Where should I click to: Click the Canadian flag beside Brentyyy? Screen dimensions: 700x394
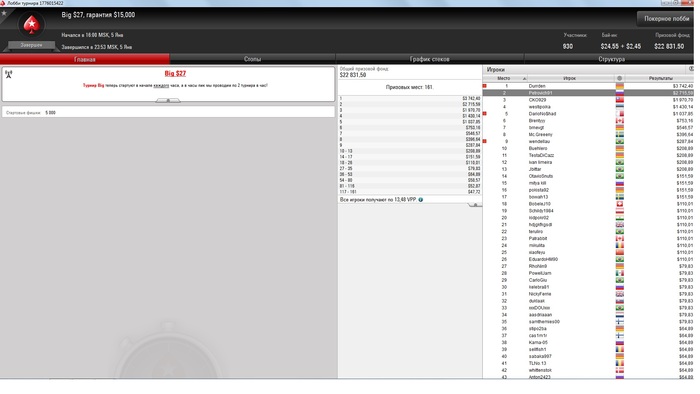click(x=620, y=121)
